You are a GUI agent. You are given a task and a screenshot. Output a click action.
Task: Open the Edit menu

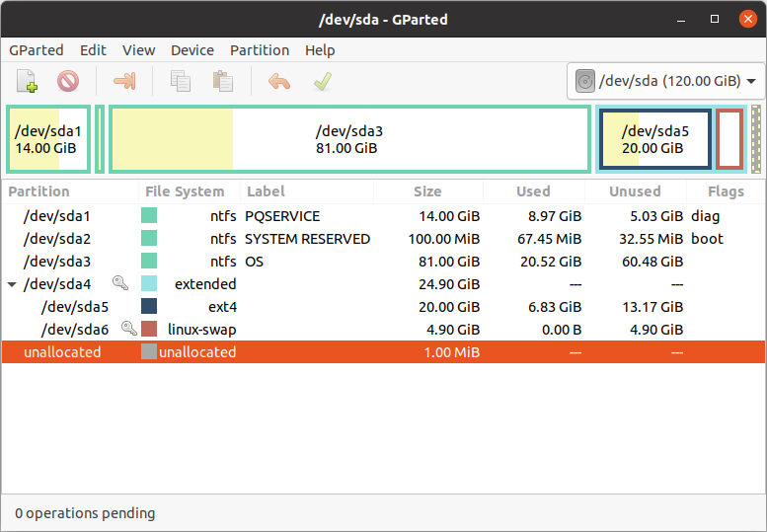[x=93, y=50]
